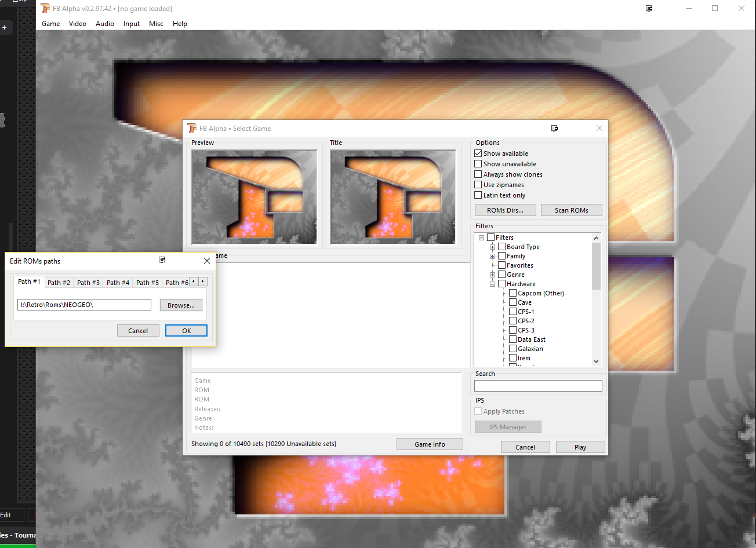The width and height of the screenshot is (756, 548).
Task: Click the Scan ROMs button
Action: (572, 210)
